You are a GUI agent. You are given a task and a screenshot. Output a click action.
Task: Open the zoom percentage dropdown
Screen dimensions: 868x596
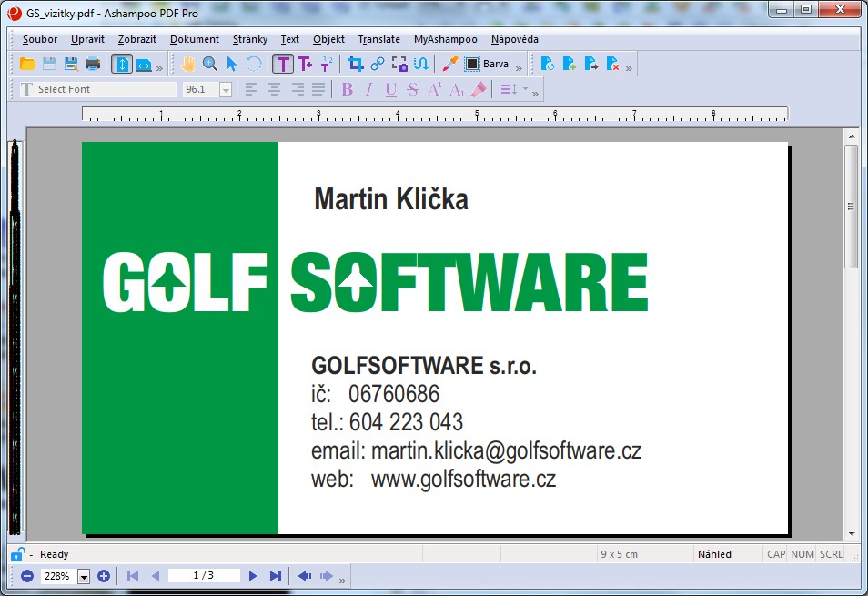coord(84,576)
